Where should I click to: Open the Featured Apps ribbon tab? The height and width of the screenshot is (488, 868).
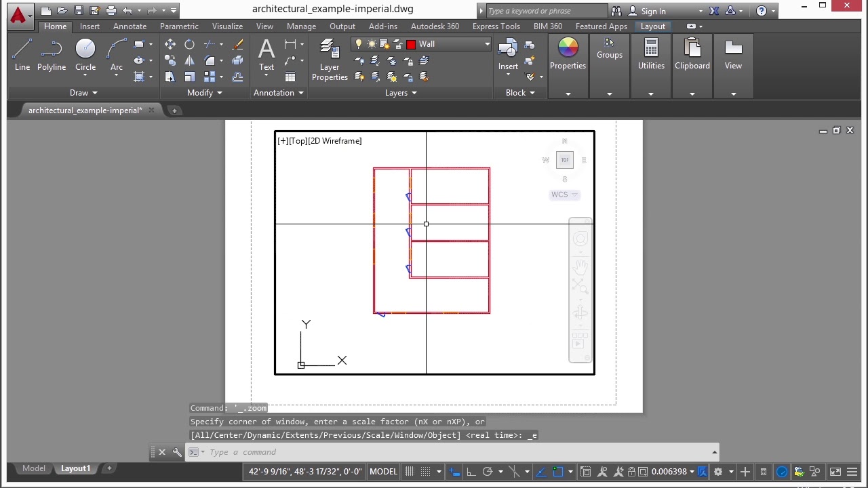(601, 26)
